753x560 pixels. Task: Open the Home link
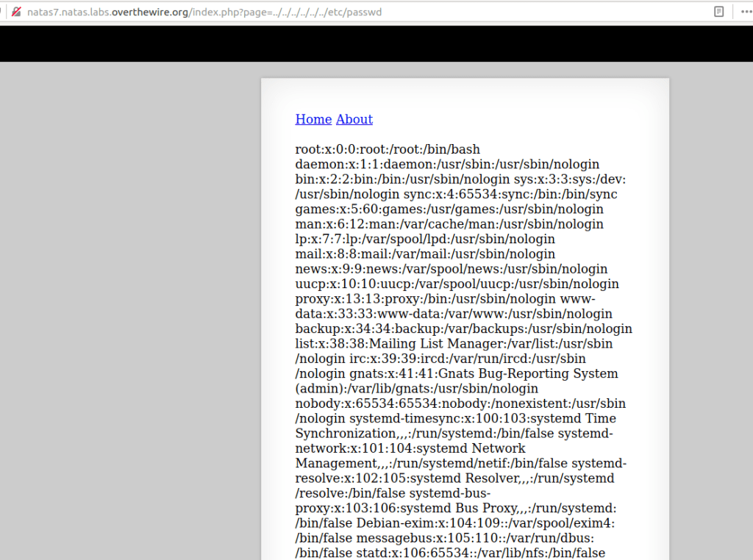point(313,119)
